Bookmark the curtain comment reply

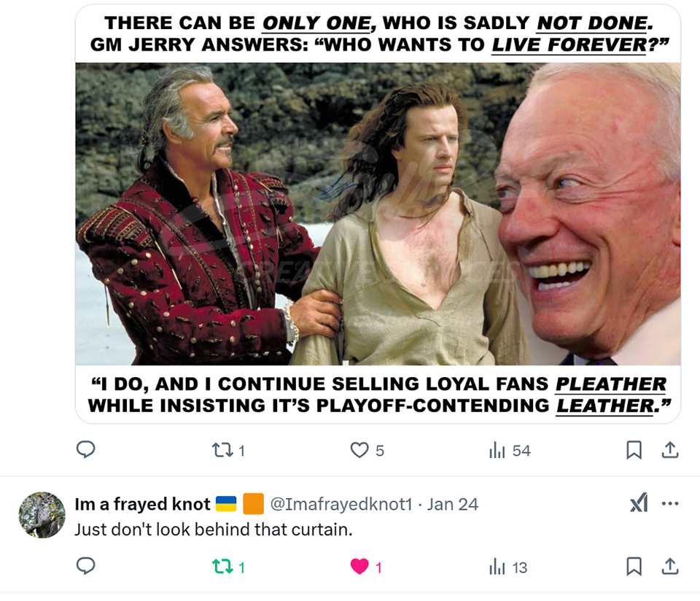coord(634,567)
